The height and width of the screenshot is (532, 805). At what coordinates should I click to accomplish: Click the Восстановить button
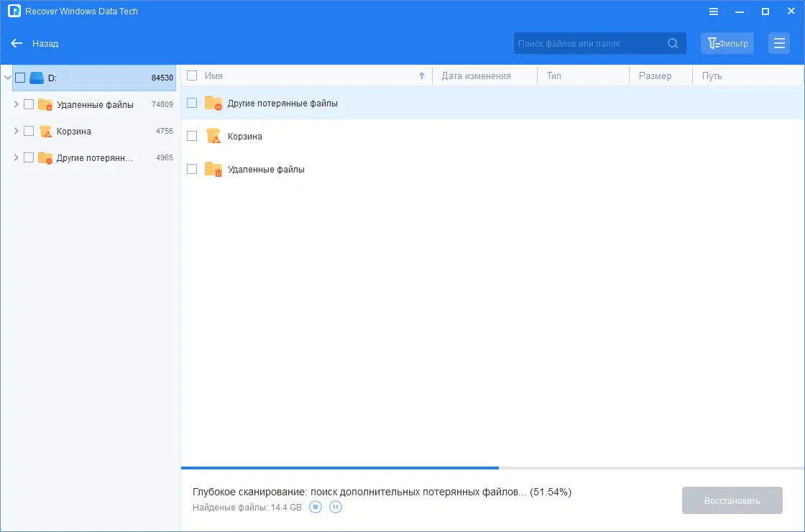(x=732, y=500)
